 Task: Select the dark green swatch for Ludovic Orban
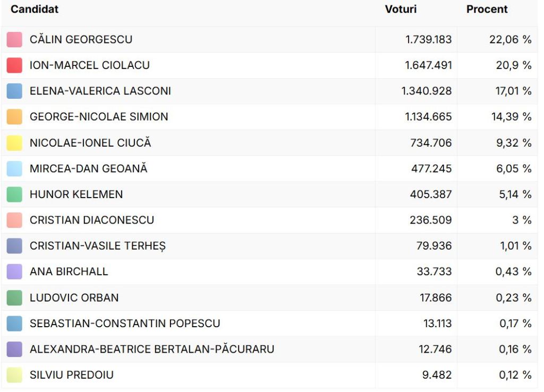(x=14, y=297)
